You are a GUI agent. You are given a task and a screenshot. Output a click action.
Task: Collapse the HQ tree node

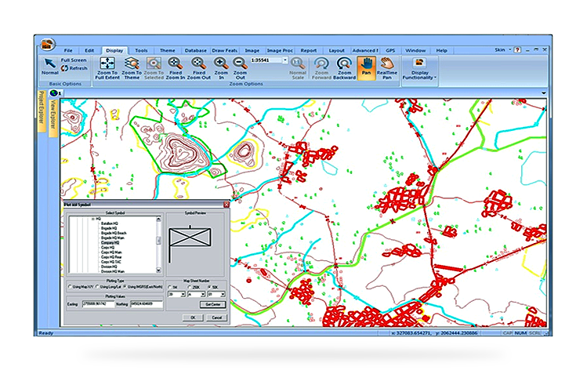pyautogui.click(x=93, y=219)
